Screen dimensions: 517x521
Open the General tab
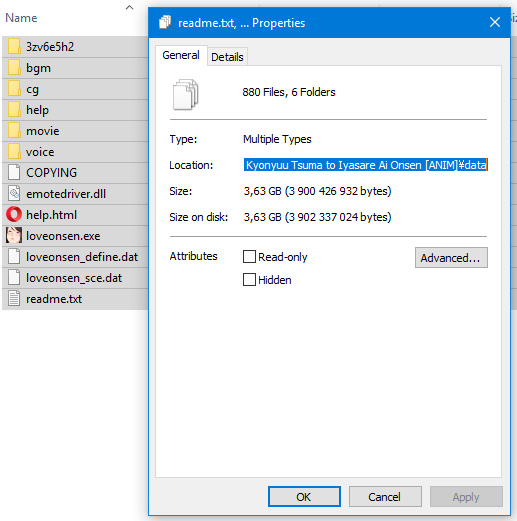(x=181, y=55)
